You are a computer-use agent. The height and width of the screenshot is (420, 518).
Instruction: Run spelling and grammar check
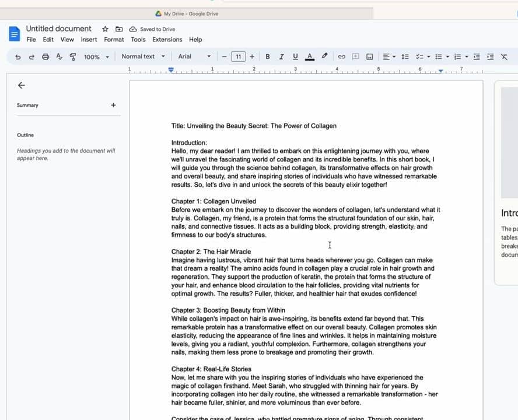pyautogui.click(x=59, y=57)
